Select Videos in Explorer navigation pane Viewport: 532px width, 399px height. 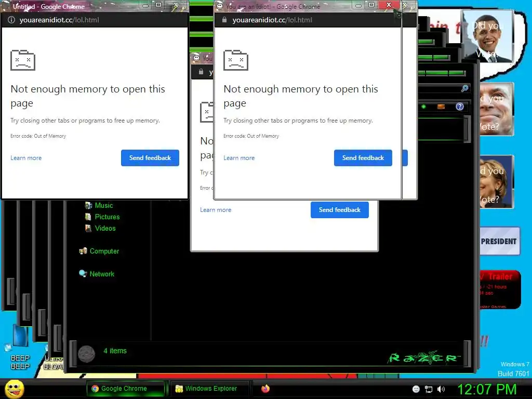click(x=105, y=229)
